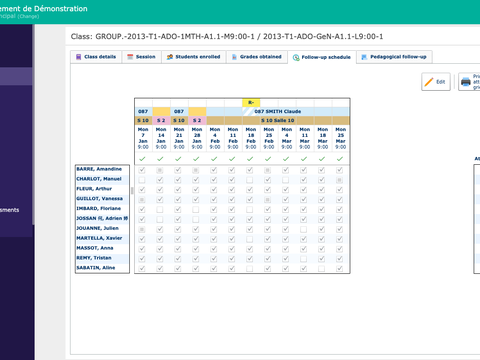This screenshot has height=360, width=480.
Task: Click the green checkmark under Mon 4 Feb
Action: 215,159
